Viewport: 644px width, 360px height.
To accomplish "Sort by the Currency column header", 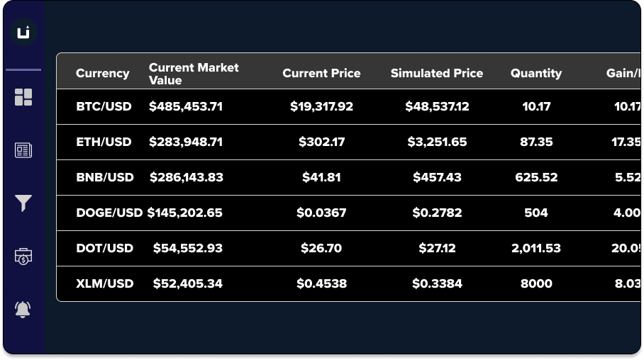I will 102,73.
